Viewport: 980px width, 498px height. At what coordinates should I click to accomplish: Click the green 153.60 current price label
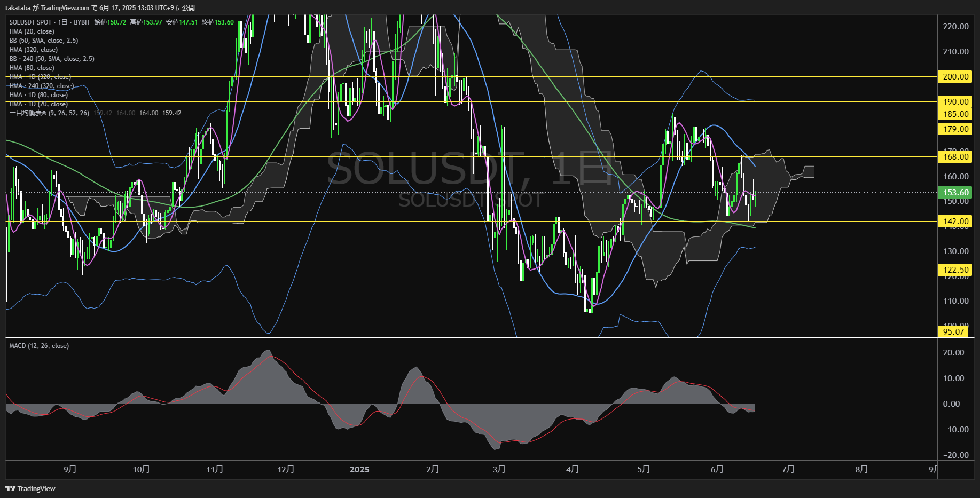(x=955, y=193)
